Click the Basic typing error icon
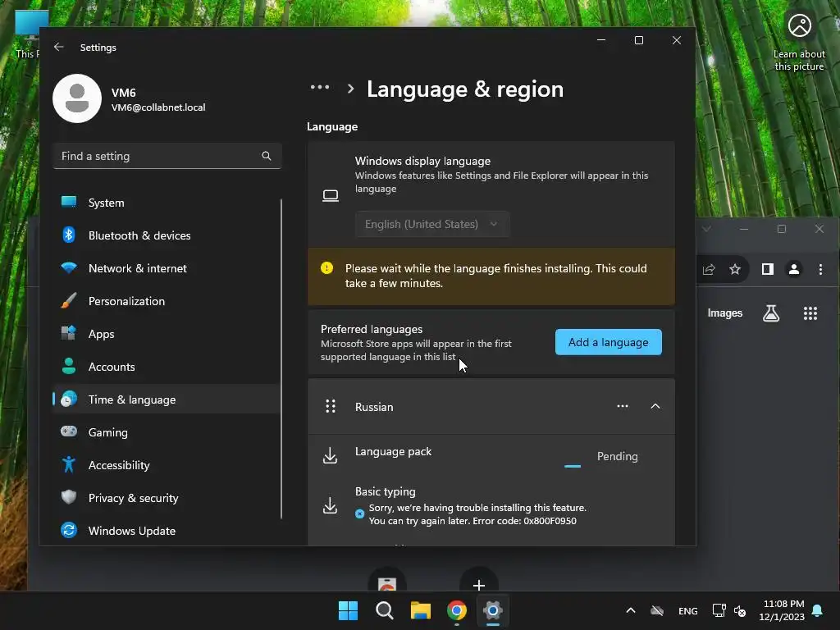 [360, 514]
